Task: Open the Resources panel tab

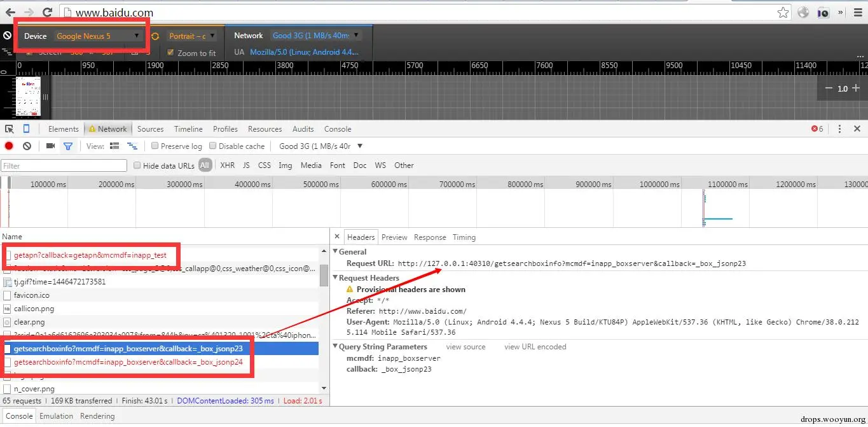Action: tap(265, 129)
